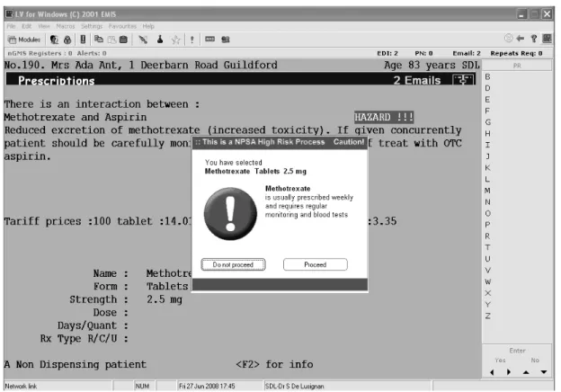
Task: Open the View menu
Action: pyautogui.click(x=44, y=26)
